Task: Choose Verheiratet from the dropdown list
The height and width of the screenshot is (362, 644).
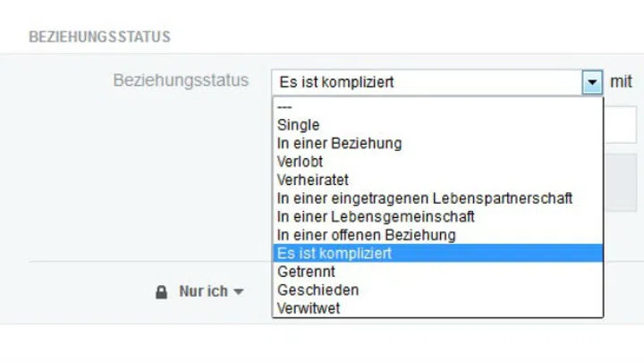Action: point(437,181)
